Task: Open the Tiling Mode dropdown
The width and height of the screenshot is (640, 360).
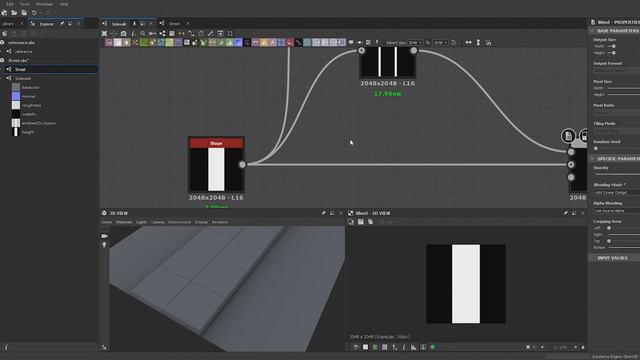Action: click(x=616, y=131)
